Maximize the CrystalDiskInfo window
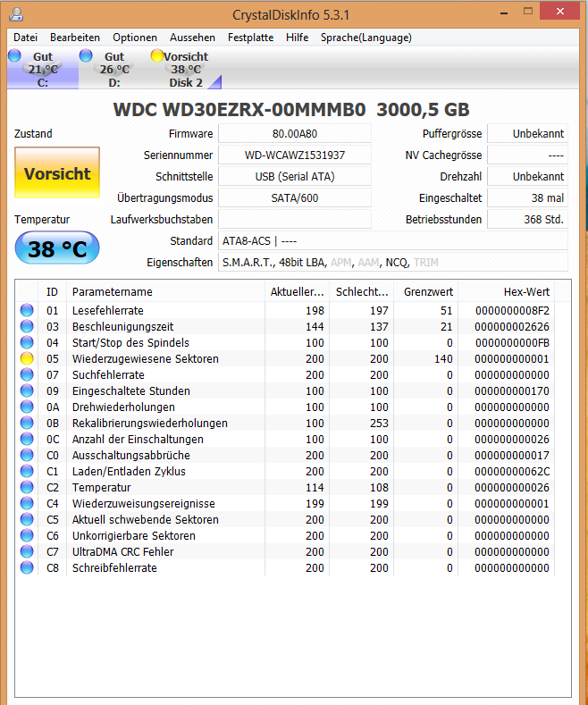The width and height of the screenshot is (588, 705). 528,12
